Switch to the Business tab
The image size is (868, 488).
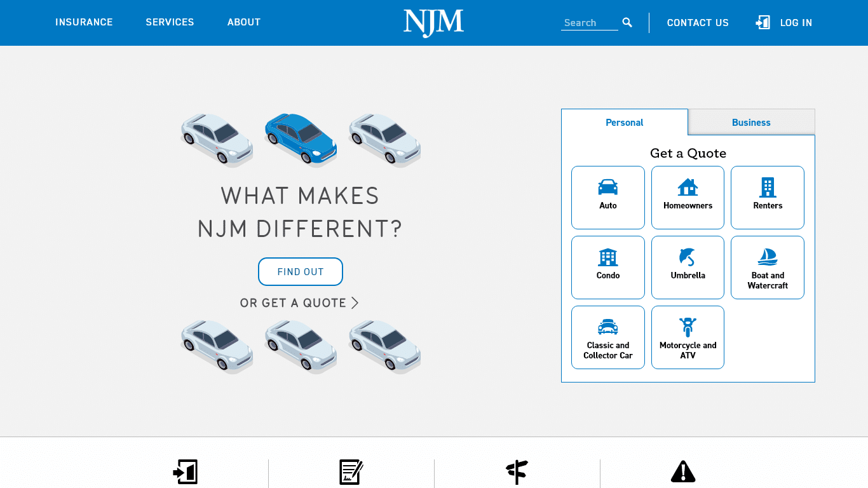click(x=751, y=122)
